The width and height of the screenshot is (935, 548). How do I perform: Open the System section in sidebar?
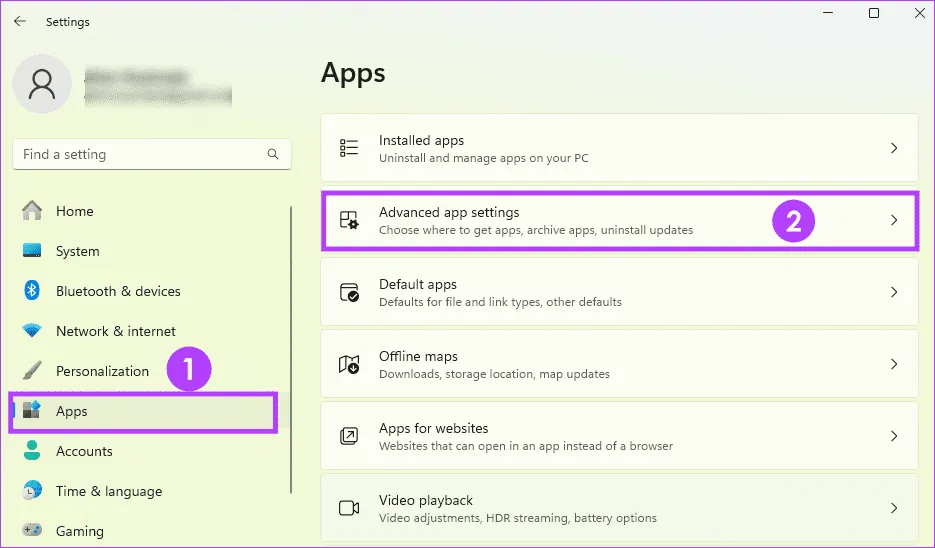(x=77, y=251)
